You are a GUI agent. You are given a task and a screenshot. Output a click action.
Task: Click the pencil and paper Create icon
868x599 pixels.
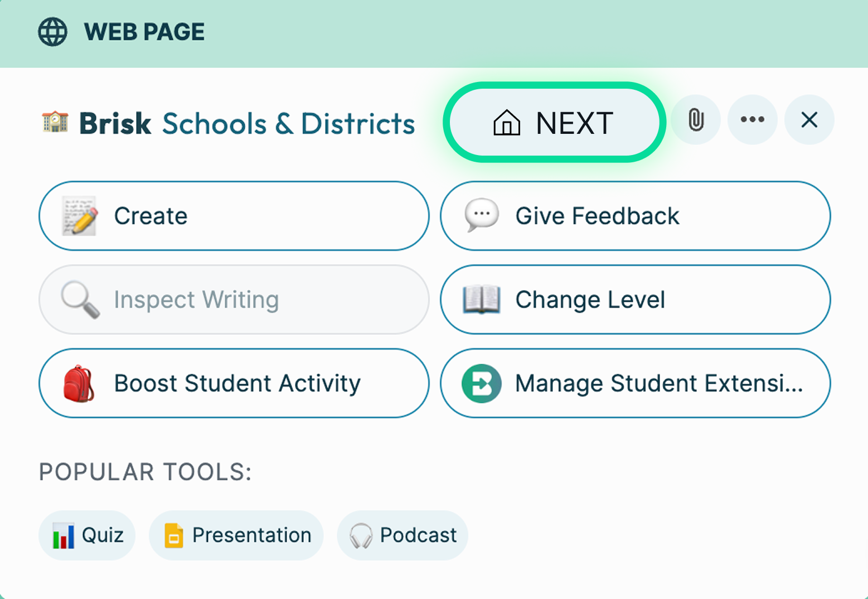coord(79,216)
